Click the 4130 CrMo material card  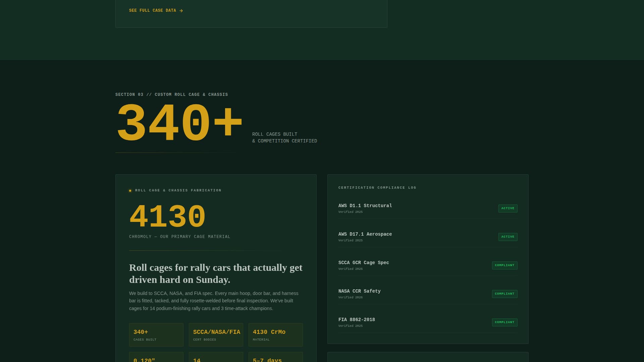(x=275, y=335)
